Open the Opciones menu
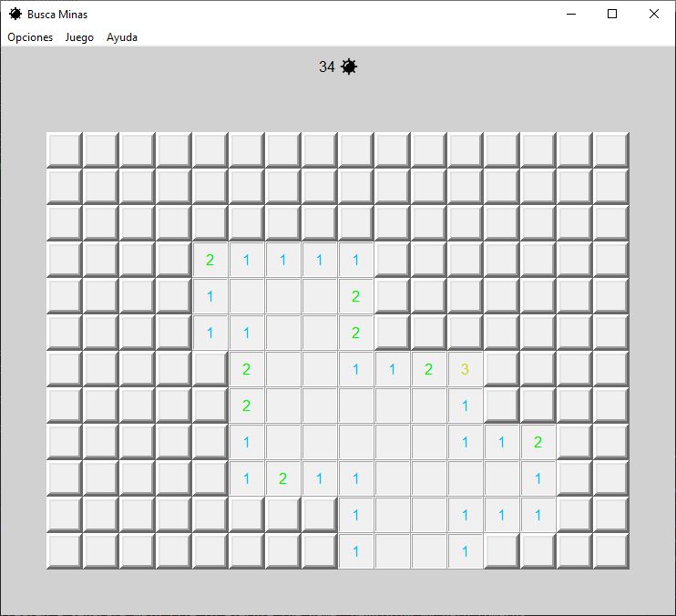 tap(30, 37)
